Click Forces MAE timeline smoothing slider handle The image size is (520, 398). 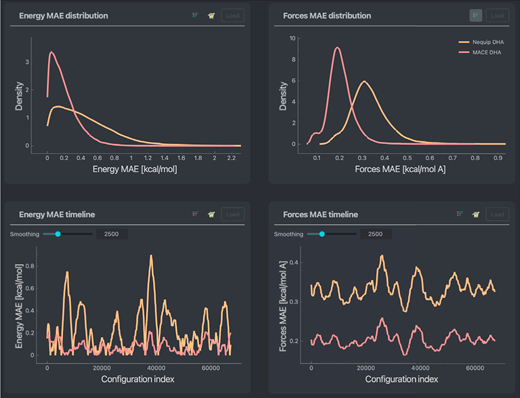pos(322,234)
